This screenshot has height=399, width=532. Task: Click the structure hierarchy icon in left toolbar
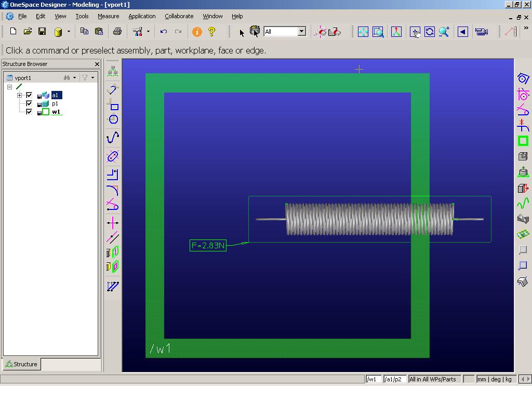113,72
